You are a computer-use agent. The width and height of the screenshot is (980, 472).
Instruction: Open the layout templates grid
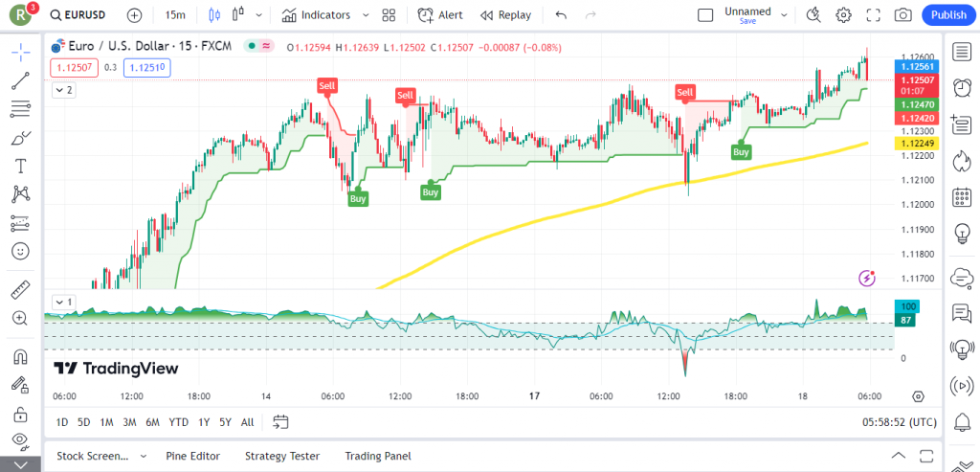tap(389, 15)
